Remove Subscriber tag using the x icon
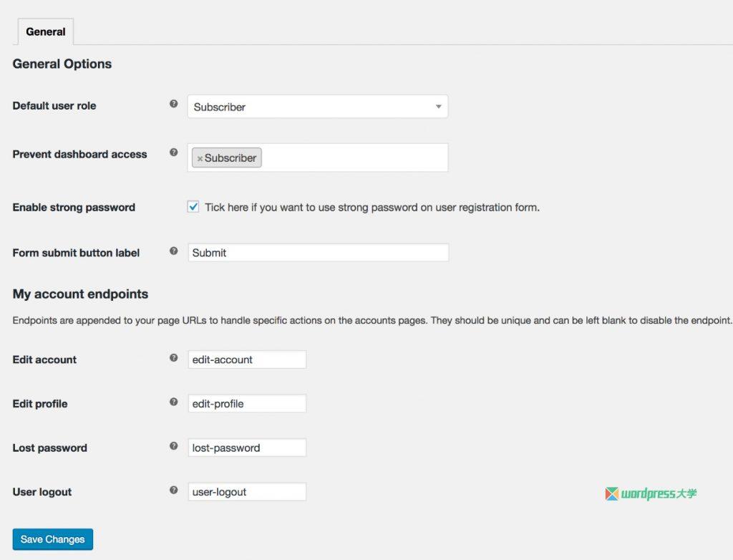 pos(200,158)
